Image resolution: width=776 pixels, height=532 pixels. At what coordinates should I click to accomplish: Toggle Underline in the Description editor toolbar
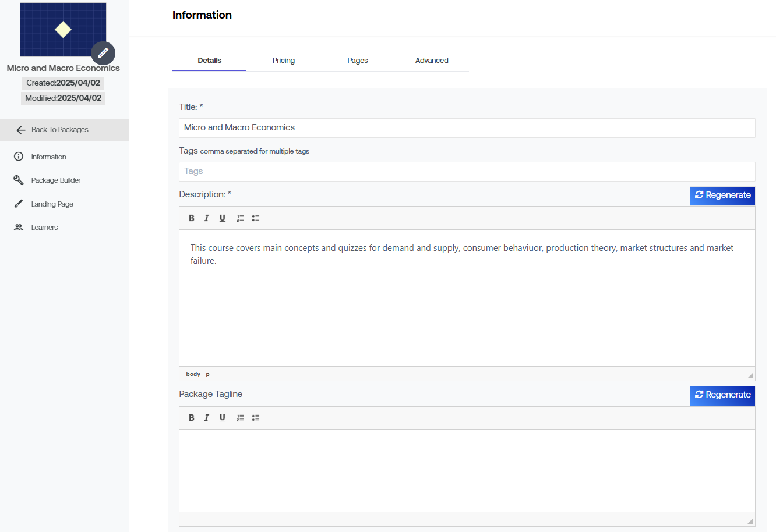click(222, 218)
